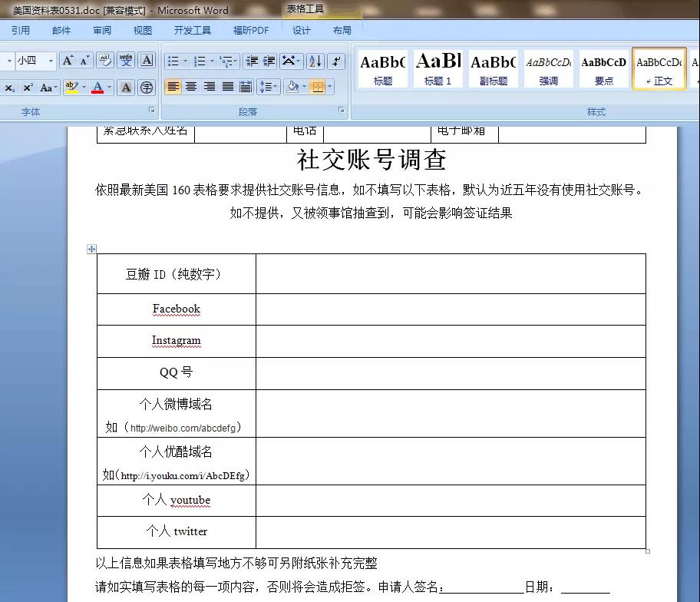Expand the bullet list style dropdown

coord(185,61)
